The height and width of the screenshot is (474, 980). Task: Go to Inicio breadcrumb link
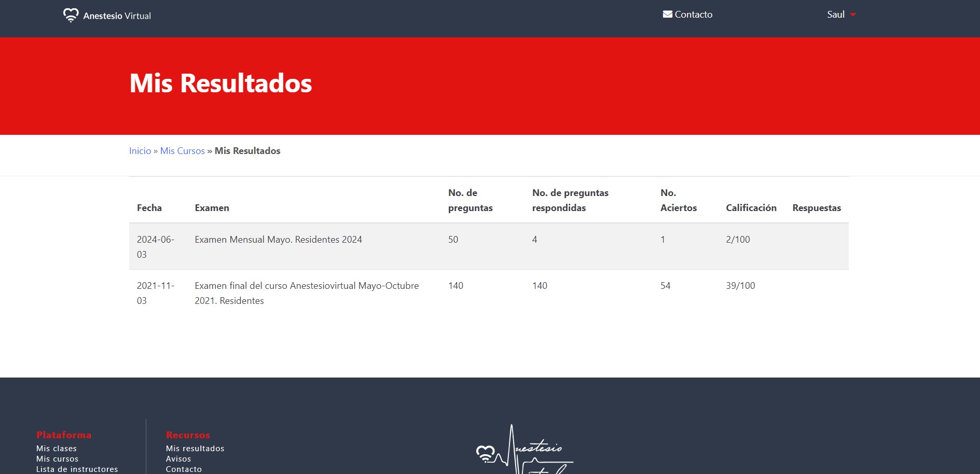[140, 151]
